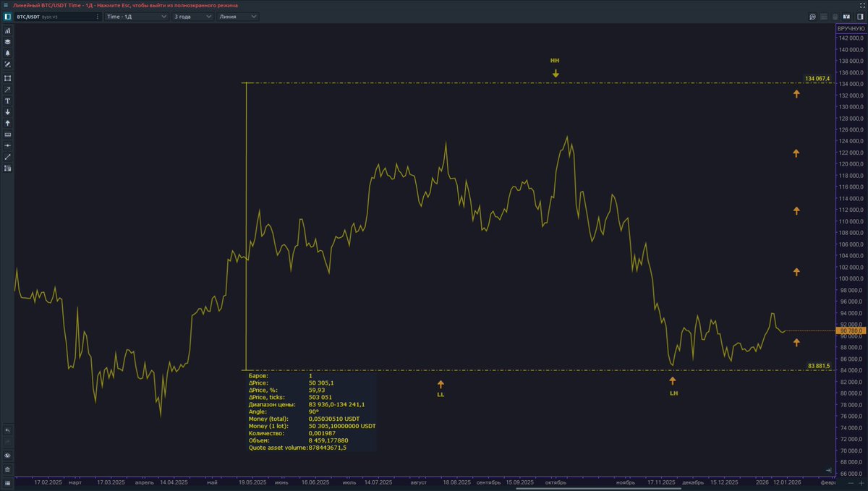This screenshot has height=491, width=868.
Task: Toggle drawings visibility eye icon
Action: click(x=7, y=456)
